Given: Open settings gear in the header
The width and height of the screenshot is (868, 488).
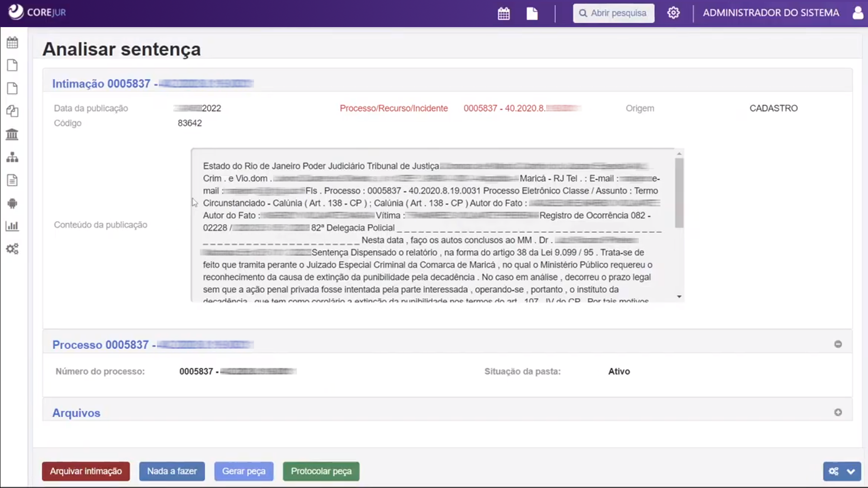Looking at the screenshot, I should [673, 13].
